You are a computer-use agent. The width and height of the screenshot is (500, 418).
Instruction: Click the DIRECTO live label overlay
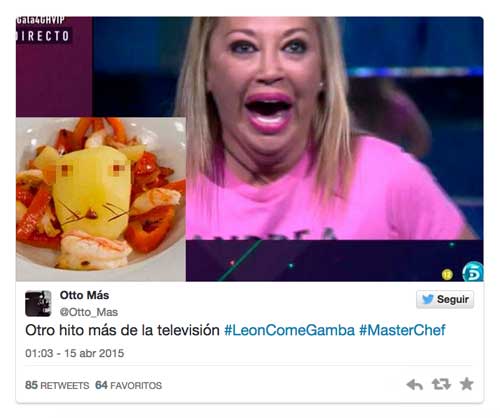point(43,36)
